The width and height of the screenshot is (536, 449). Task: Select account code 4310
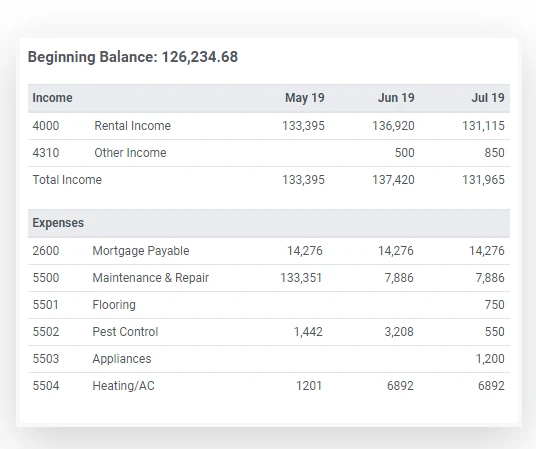46,153
